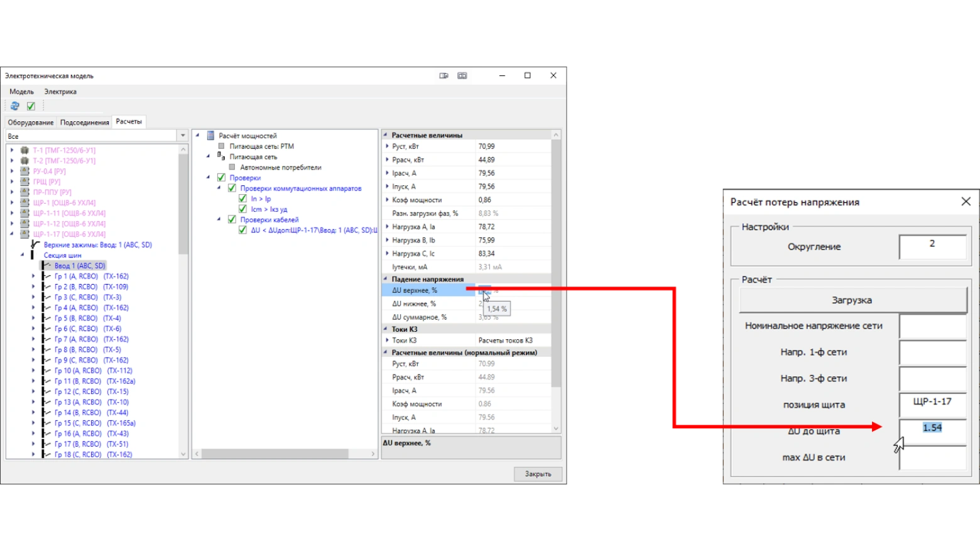The width and height of the screenshot is (980, 551).
Task: Close the Расчёт потерь напряжения dialog
Action: coord(966,202)
